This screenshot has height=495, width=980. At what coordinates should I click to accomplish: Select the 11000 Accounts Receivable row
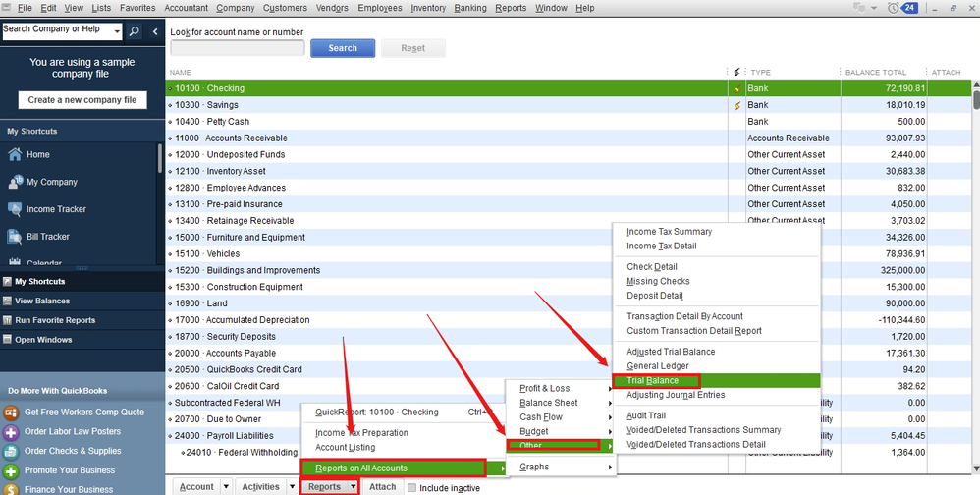[x=569, y=138]
